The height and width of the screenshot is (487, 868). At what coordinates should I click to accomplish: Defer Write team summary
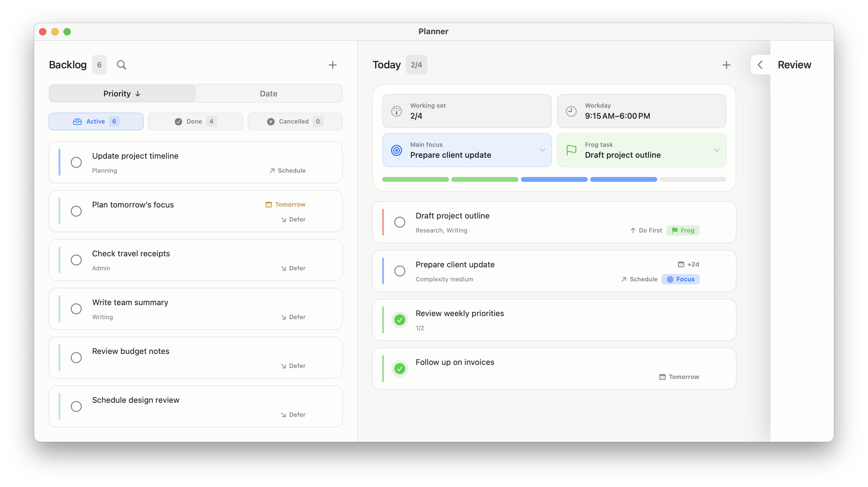point(293,317)
